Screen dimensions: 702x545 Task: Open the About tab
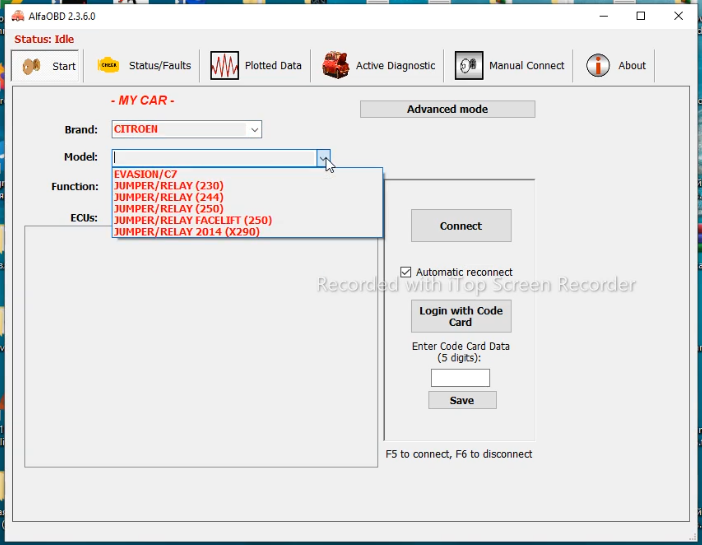point(616,65)
